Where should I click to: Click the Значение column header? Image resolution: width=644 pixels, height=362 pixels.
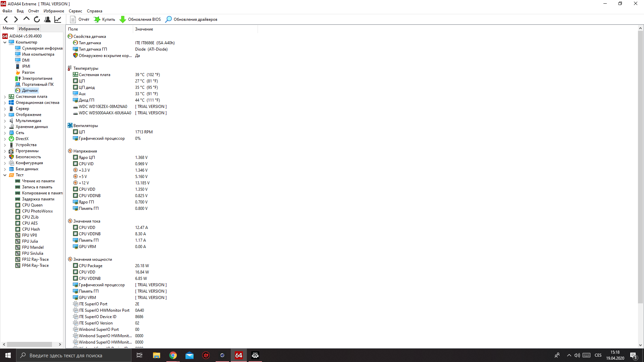pyautogui.click(x=144, y=29)
